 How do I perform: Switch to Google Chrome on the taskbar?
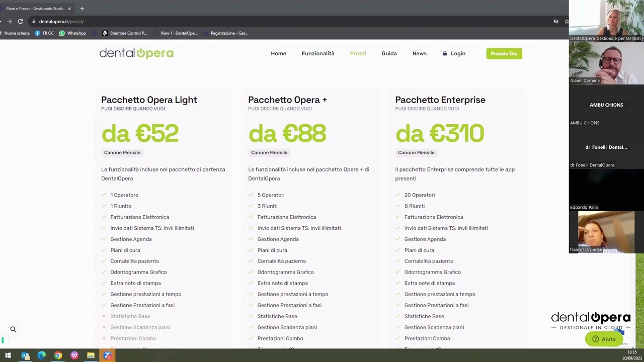point(58,356)
